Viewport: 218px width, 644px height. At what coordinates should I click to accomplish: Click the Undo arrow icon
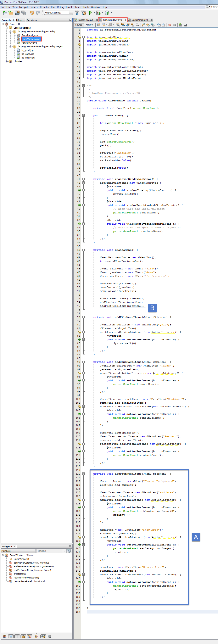click(x=32, y=12)
